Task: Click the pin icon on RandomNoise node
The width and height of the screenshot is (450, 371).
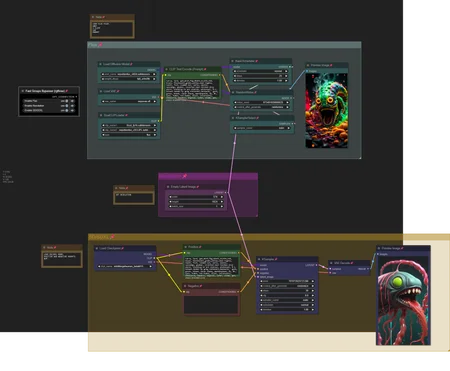Action: click(255, 92)
